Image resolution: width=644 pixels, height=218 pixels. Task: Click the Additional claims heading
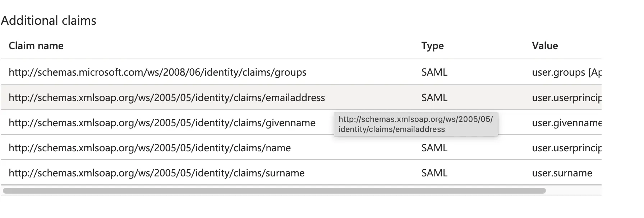[x=49, y=20]
